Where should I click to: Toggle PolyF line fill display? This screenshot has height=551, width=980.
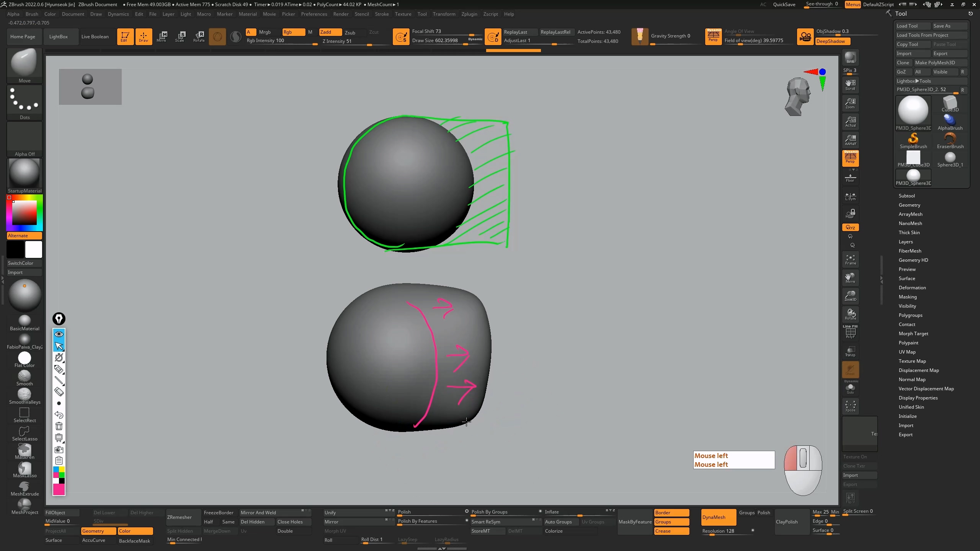coord(850,332)
